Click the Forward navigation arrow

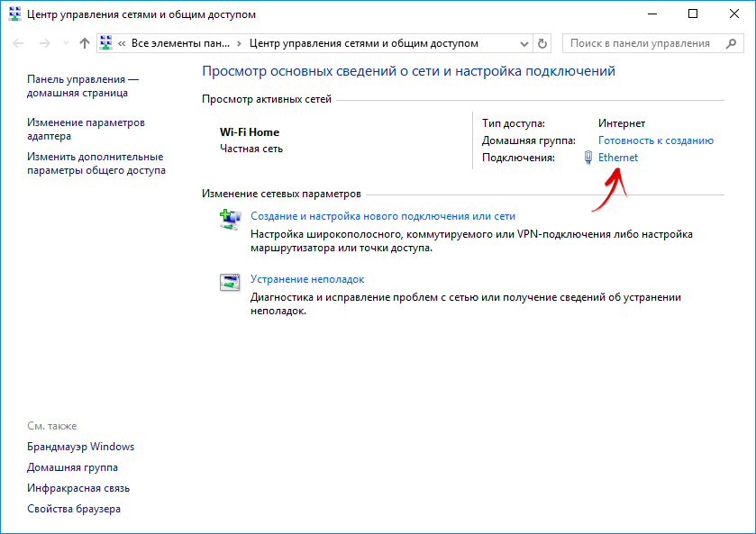pyautogui.click(x=42, y=43)
